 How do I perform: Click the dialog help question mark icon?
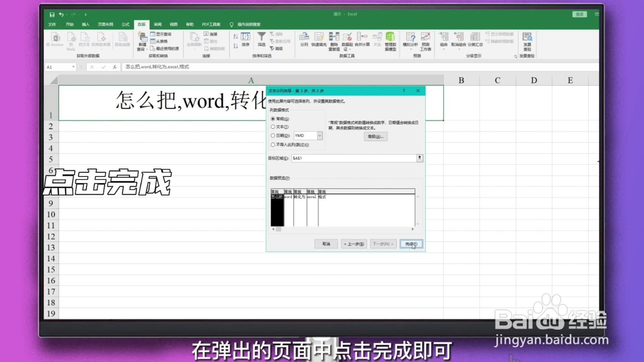point(404,91)
